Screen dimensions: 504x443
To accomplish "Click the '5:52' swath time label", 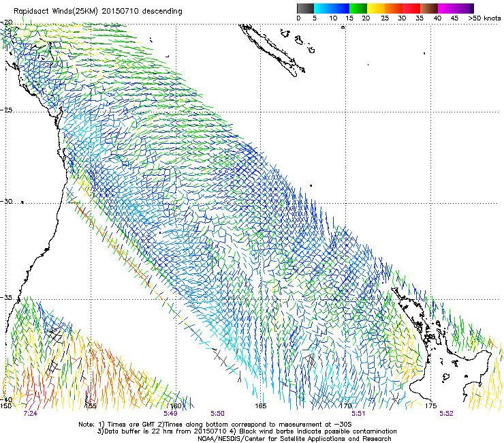I will point(447,414).
